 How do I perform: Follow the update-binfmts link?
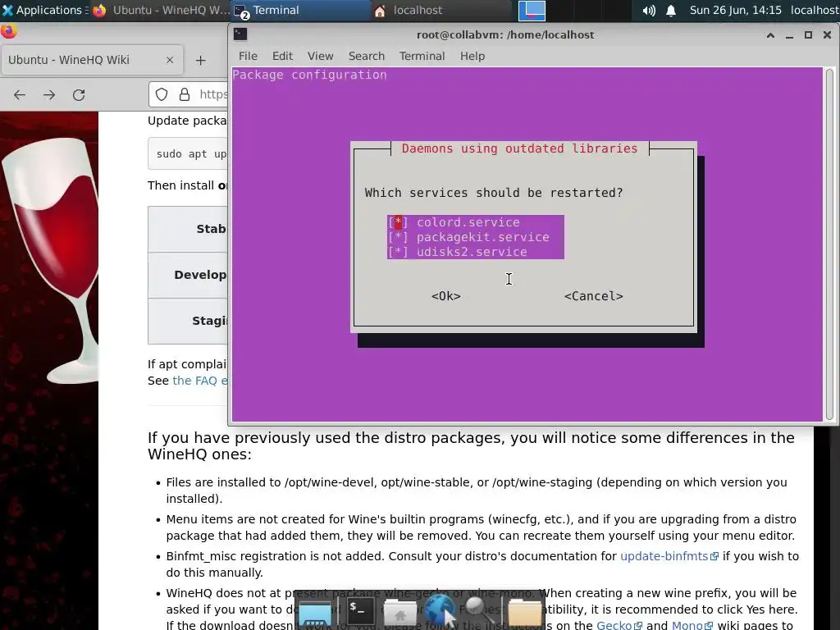pos(669,556)
